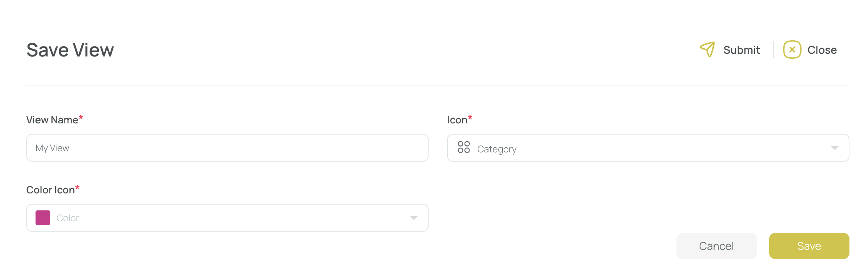This screenshot has width=868, height=280.
Task: Click the Close text label
Action: pyautogui.click(x=822, y=50)
